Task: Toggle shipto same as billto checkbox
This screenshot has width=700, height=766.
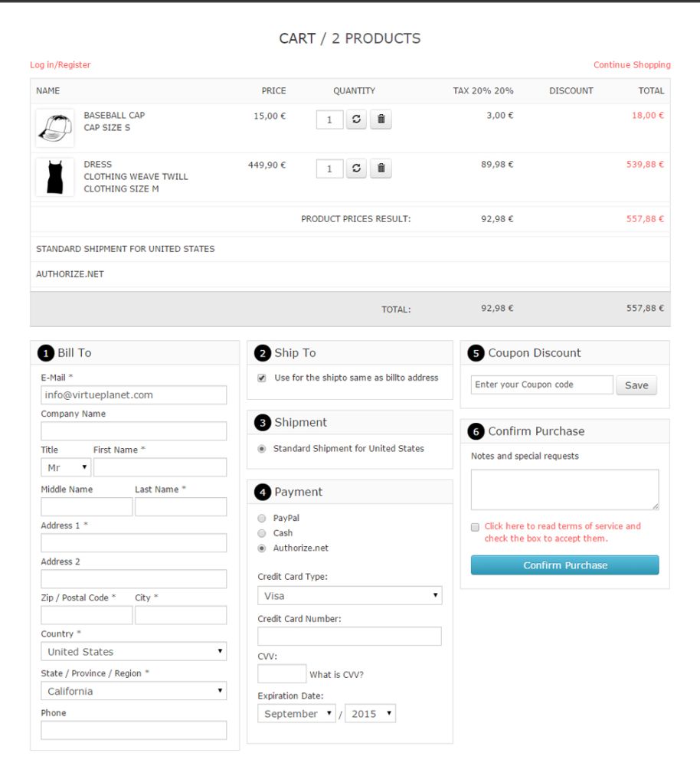Action: (262, 378)
